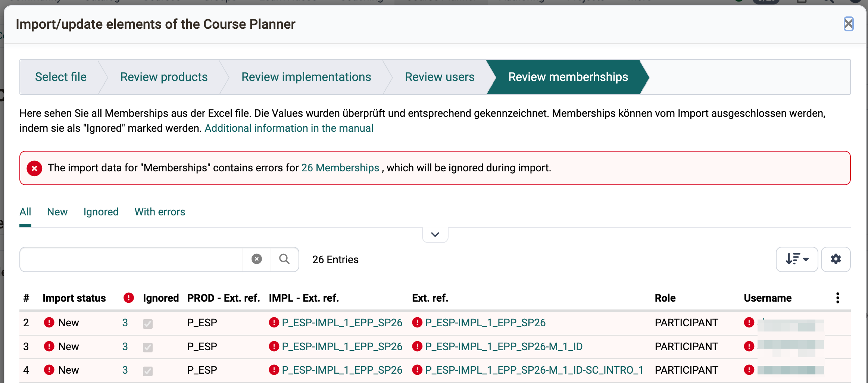Viewport: 868px width, 383px height.
Task: Sort by error count column icon
Action: [x=128, y=298]
